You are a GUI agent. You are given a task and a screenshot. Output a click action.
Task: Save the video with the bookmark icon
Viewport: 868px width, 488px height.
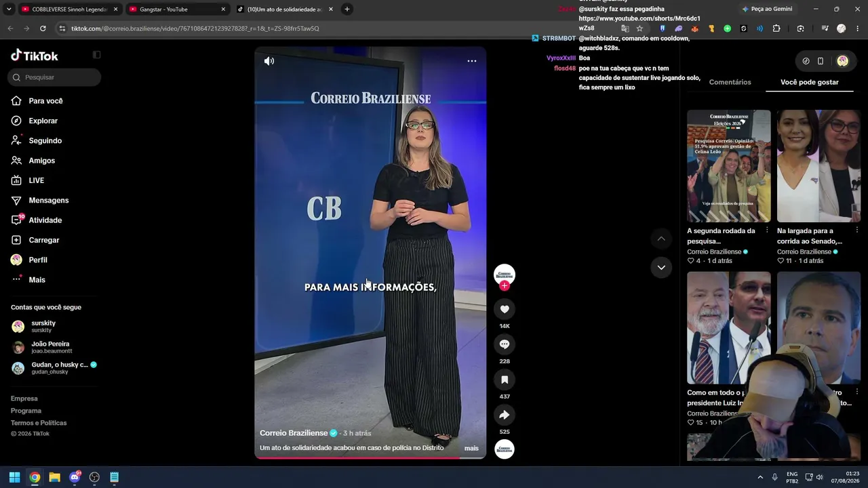tap(505, 380)
